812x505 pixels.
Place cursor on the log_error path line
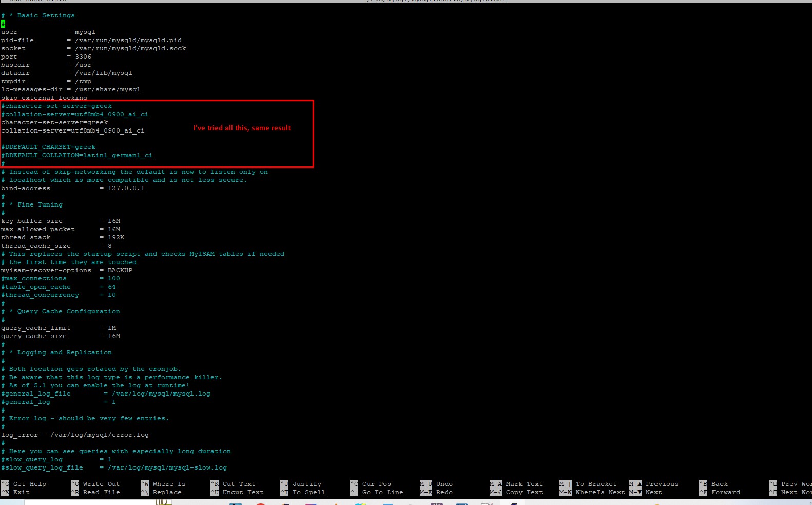[x=75, y=435]
